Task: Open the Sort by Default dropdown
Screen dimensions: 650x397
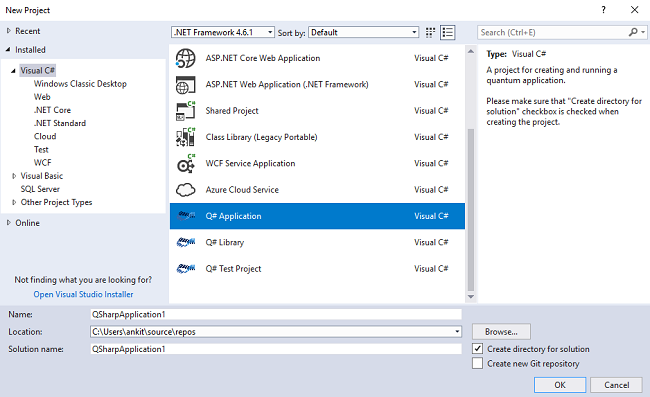Action: coord(363,32)
